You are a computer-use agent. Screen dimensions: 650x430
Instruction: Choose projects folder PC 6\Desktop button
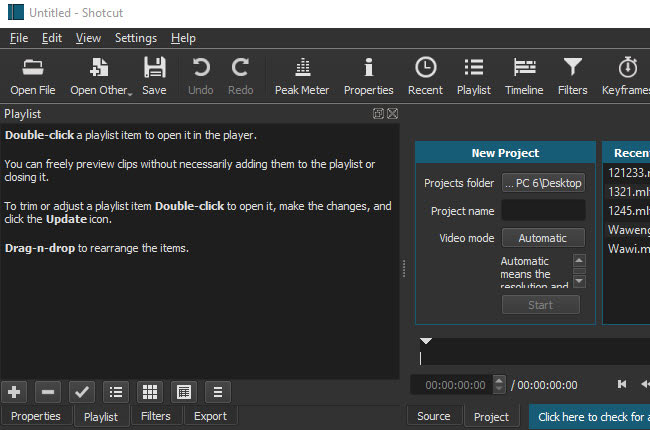[543, 183]
